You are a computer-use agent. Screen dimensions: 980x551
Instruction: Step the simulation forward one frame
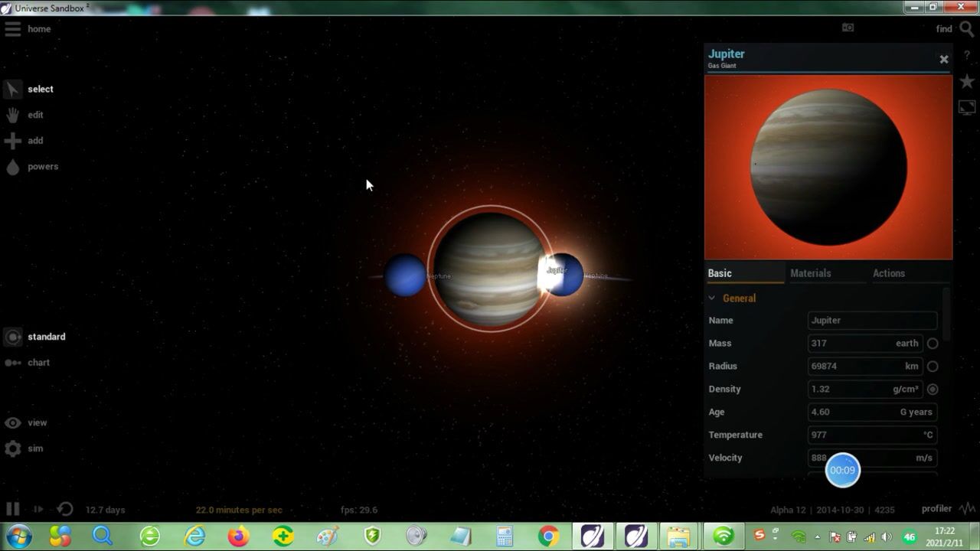pyautogui.click(x=38, y=509)
